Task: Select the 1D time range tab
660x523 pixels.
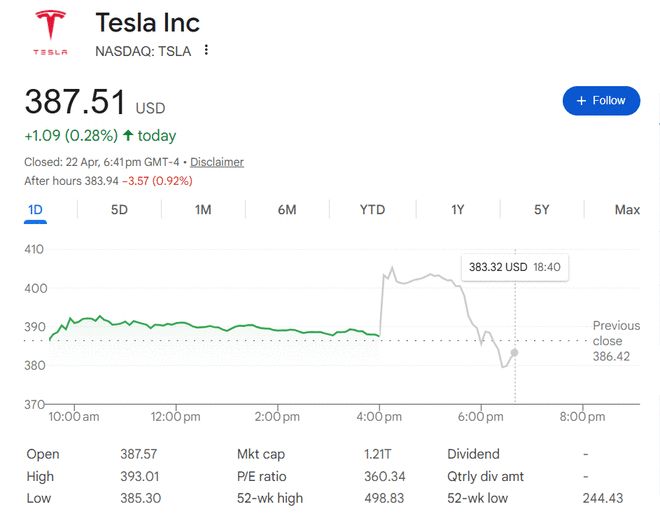Action: click(34, 210)
